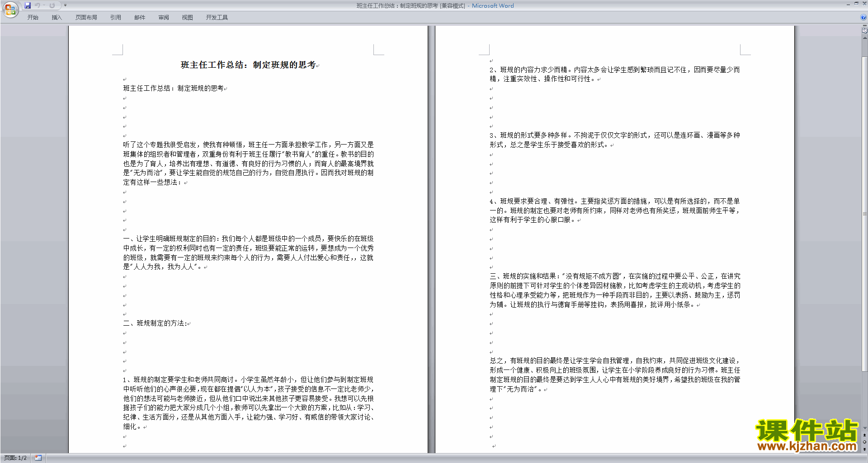
Task: Click paragraph starting 听了这个专题我很受启发
Action: (248, 164)
